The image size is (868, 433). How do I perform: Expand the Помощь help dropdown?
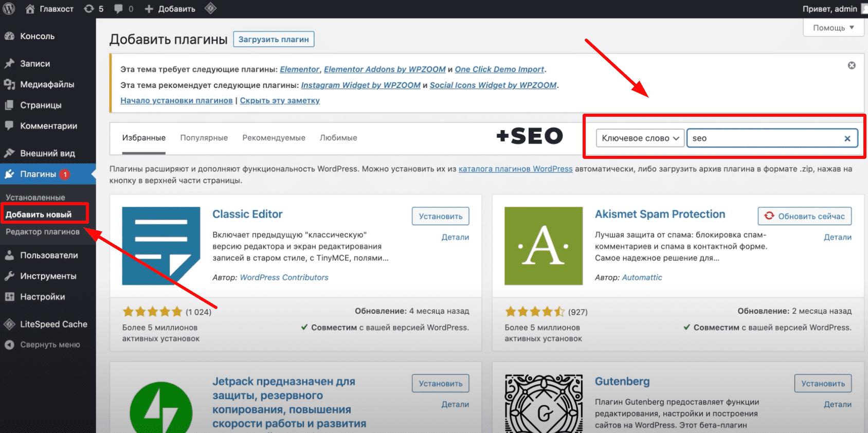click(833, 28)
